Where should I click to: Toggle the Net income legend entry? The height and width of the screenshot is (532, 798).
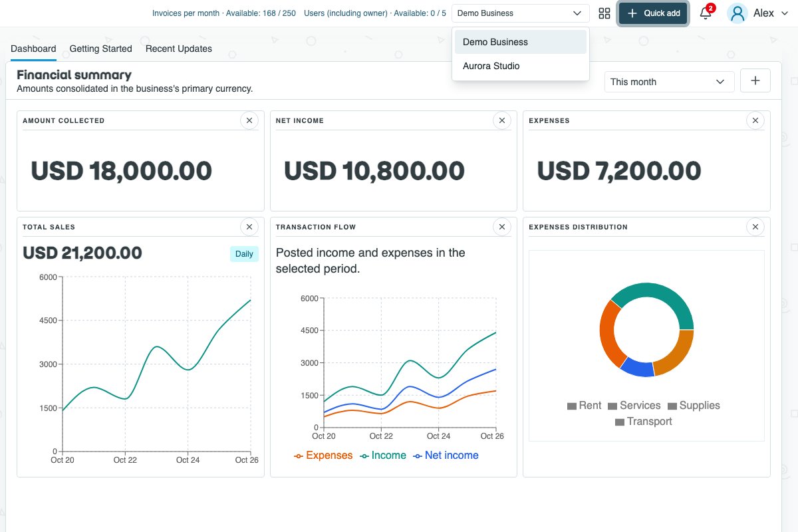[446, 456]
